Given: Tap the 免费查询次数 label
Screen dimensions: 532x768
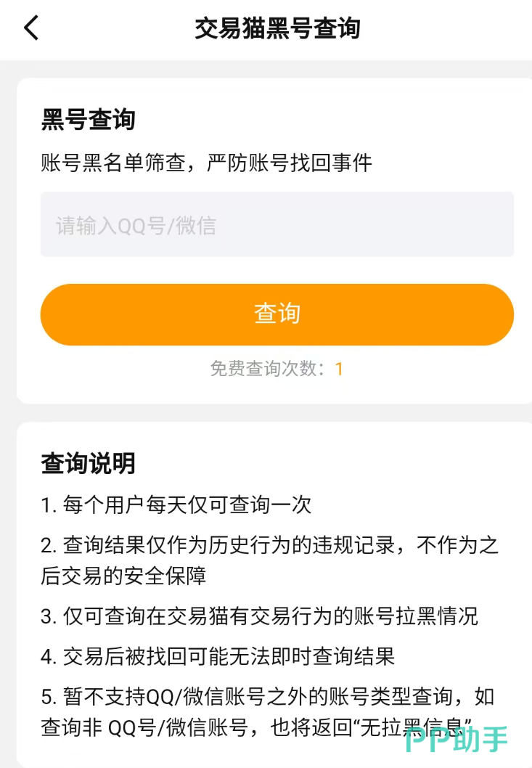Looking at the screenshot, I should click(266, 369).
